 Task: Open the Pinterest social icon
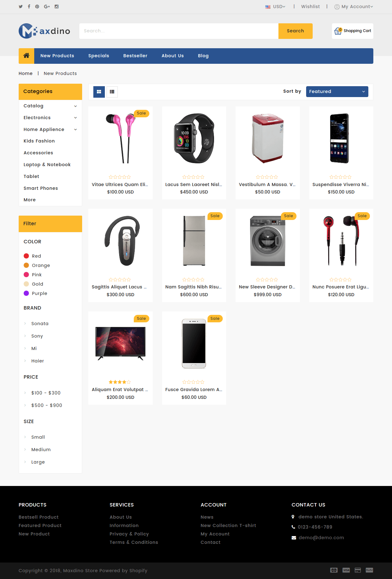(37, 7)
